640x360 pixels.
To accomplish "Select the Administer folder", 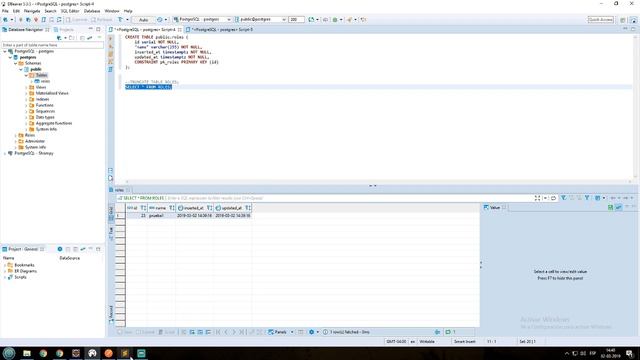I will tap(34, 141).
